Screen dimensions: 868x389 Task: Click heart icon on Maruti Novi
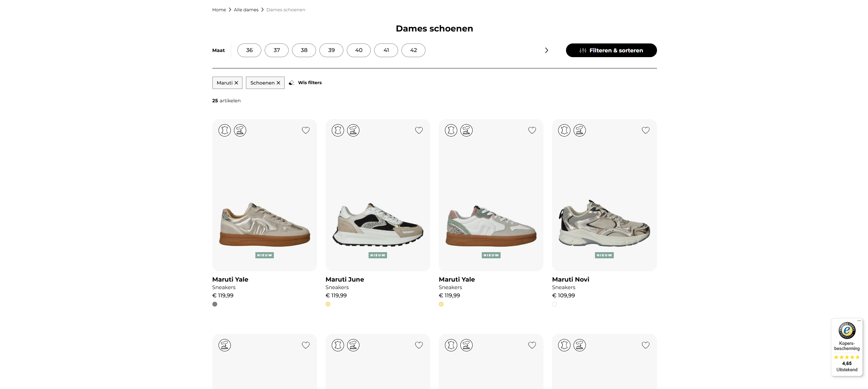645,130
